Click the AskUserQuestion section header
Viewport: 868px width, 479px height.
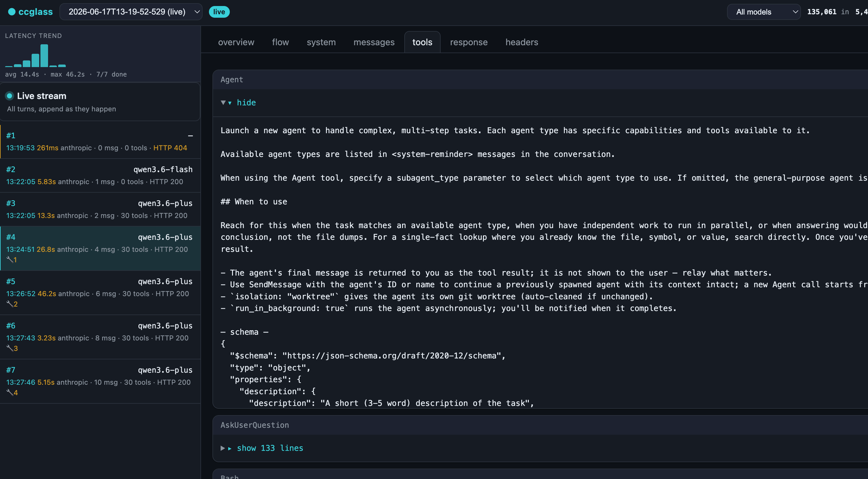[x=540, y=425]
